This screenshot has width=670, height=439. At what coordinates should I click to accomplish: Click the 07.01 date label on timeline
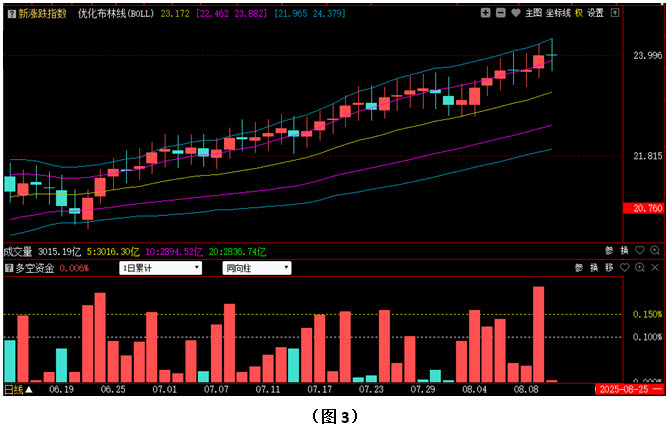165,389
